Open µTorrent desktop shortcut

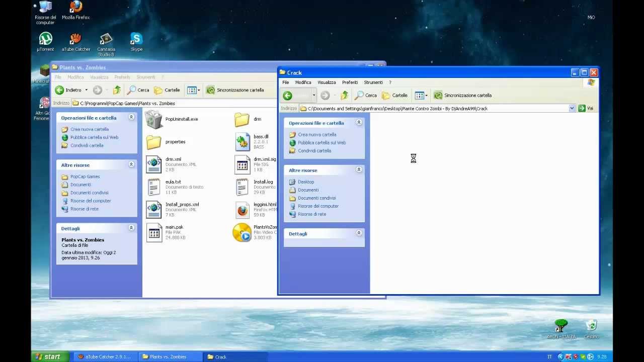point(45,42)
